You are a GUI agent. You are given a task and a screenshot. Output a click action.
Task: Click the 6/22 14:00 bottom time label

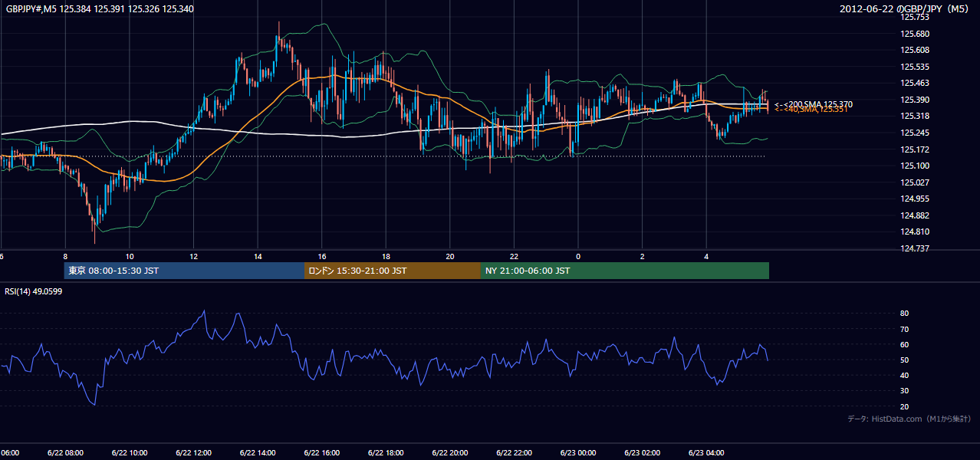(258, 453)
